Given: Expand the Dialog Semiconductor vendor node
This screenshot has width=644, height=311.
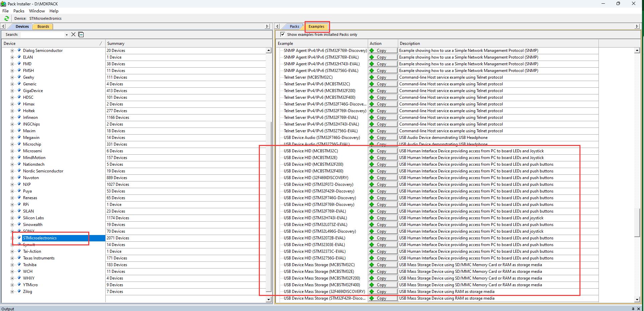Looking at the screenshot, I should pos(12,51).
